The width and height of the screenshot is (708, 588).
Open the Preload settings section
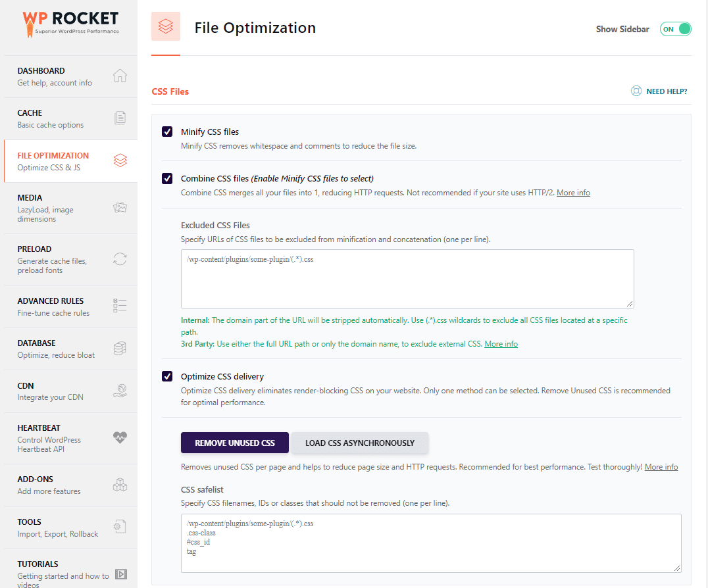pyautogui.click(x=70, y=260)
